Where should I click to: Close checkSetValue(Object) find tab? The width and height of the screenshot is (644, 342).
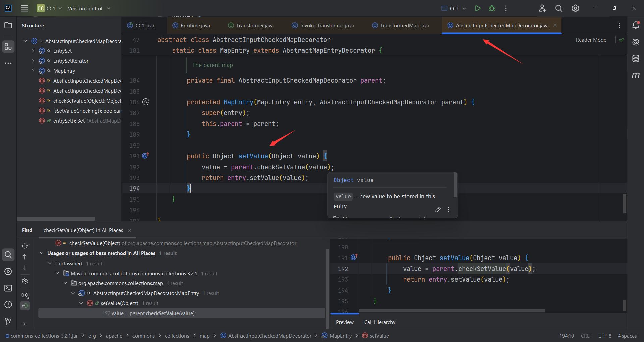[130, 230]
